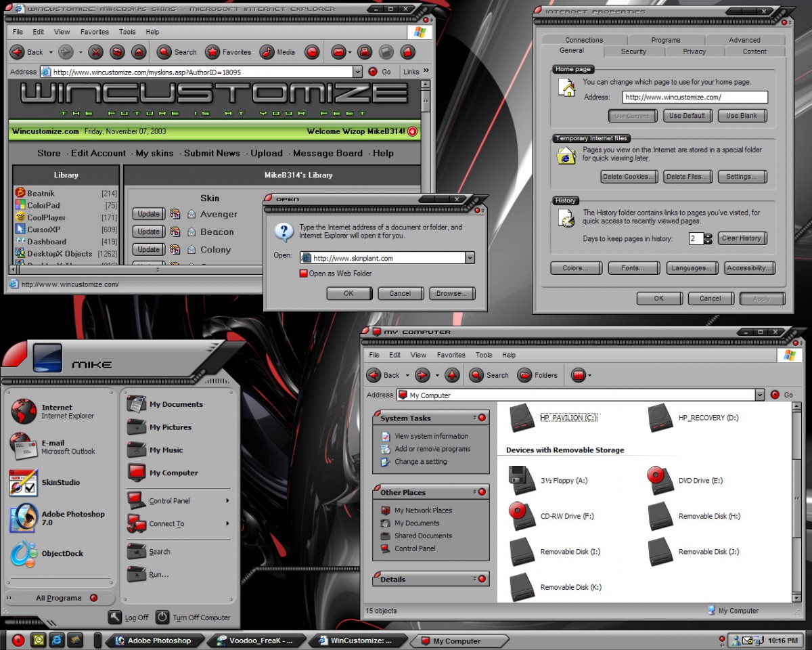Viewport: 812px width, 650px height.
Task: Open My Music in the Start menu
Action: point(155,450)
